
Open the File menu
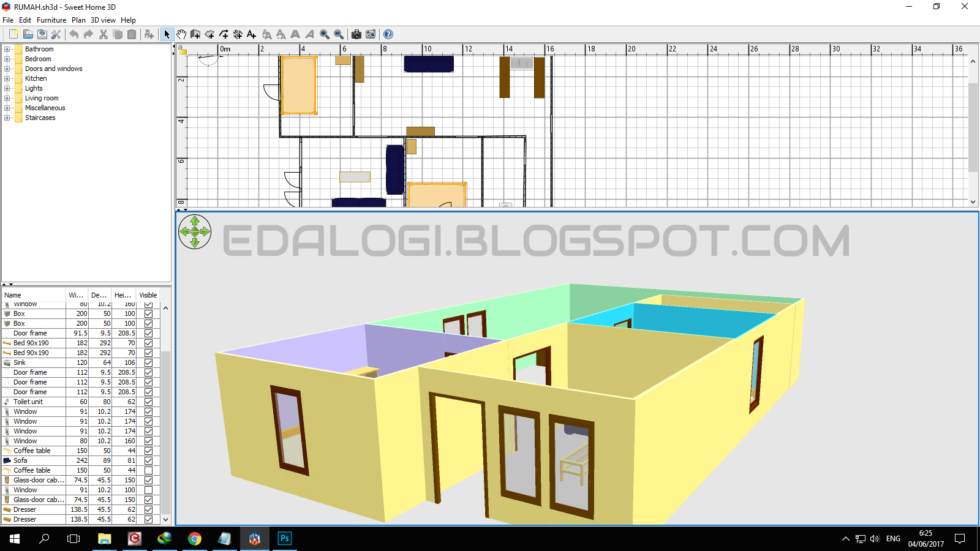(8, 20)
